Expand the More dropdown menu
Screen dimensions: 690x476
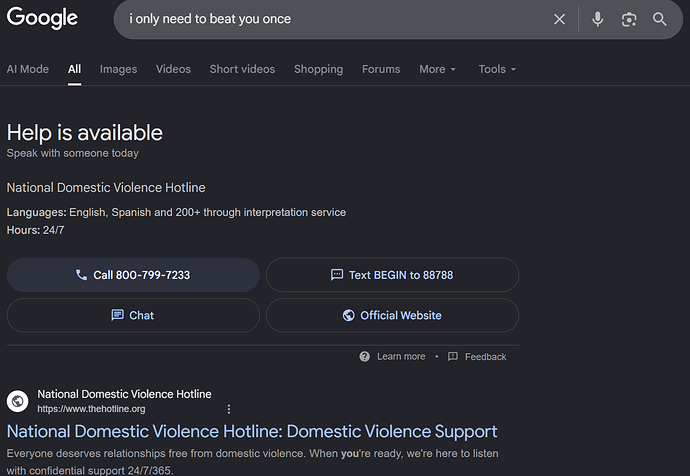[x=437, y=70]
